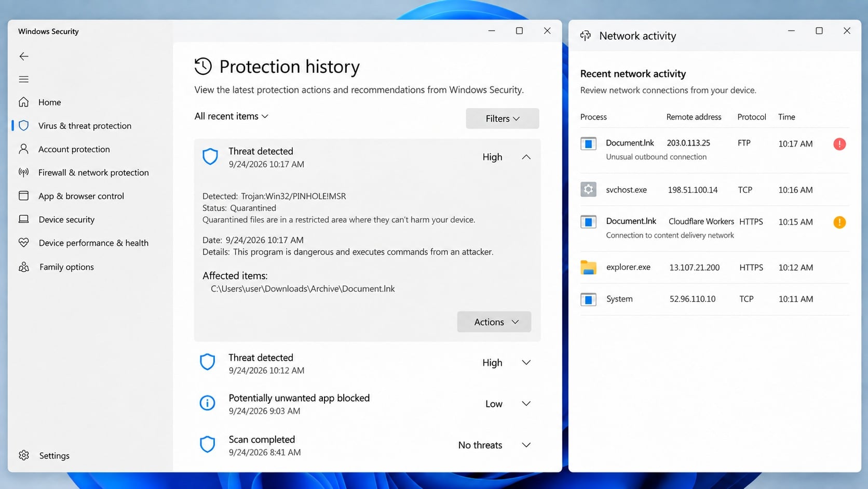Screen dimensions: 868x489
Task: Click Document.lnk icon in 10:17 AM row
Action: (588, 143)
